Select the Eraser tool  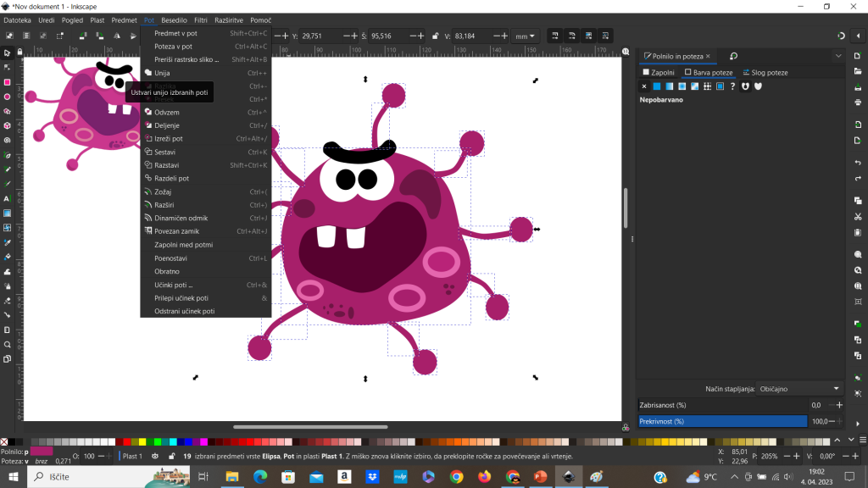click(x=7, y=301)
